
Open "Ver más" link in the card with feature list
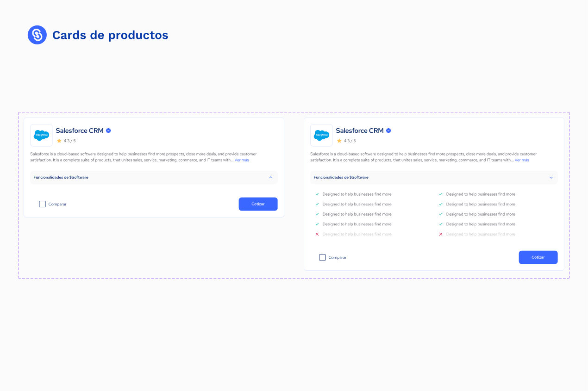coord(522,160)
